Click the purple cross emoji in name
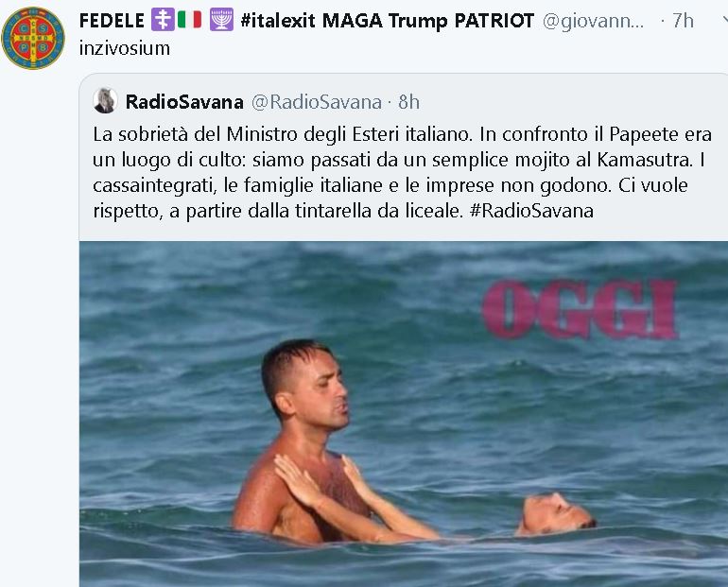Screen dimensions: 728x587 click(x=163, y=21)
